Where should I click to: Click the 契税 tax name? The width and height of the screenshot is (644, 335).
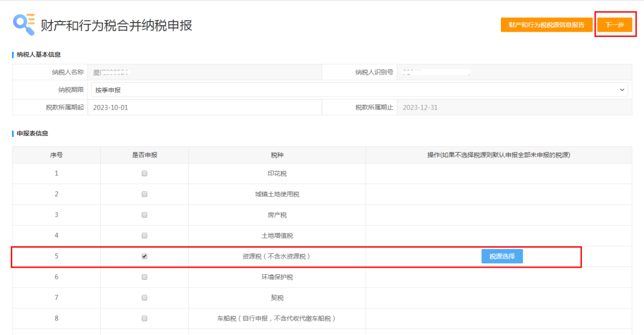click(x=277, y=297)
